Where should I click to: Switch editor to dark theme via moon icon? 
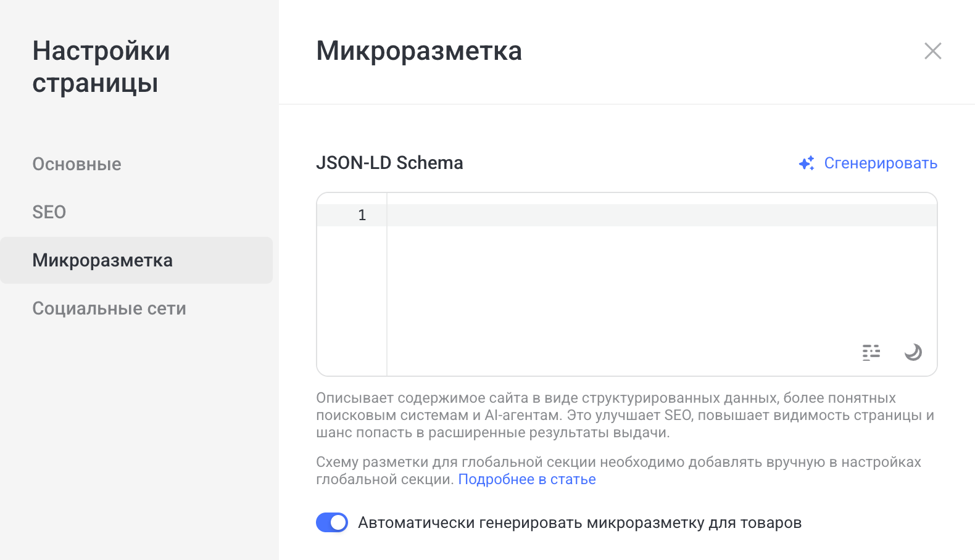(913, 352)
